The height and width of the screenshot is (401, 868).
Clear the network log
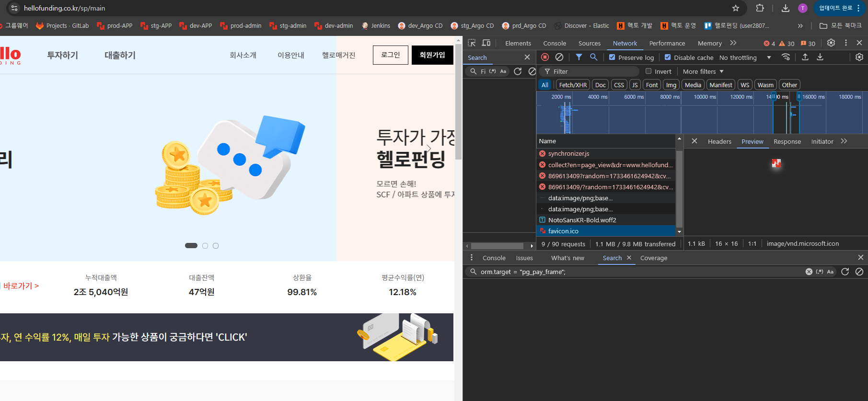click(559, 57)
